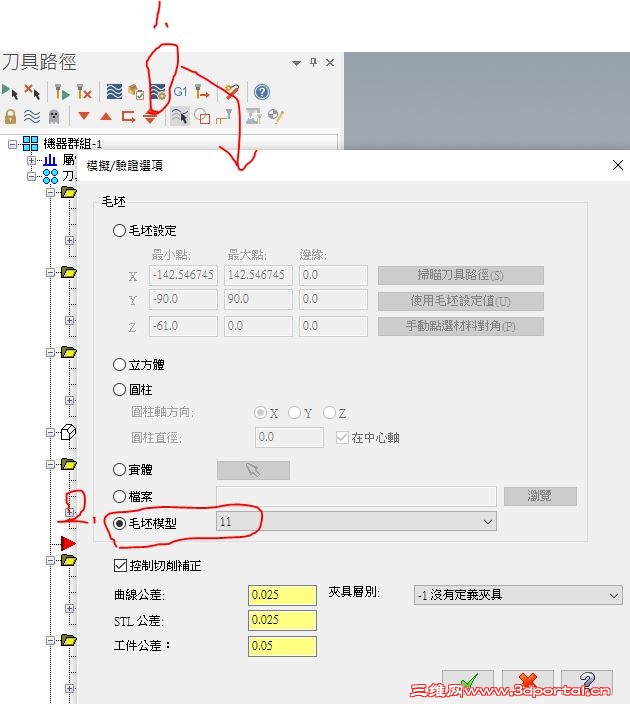Select the 機器群組-1 tree item

tap(72, 144)
